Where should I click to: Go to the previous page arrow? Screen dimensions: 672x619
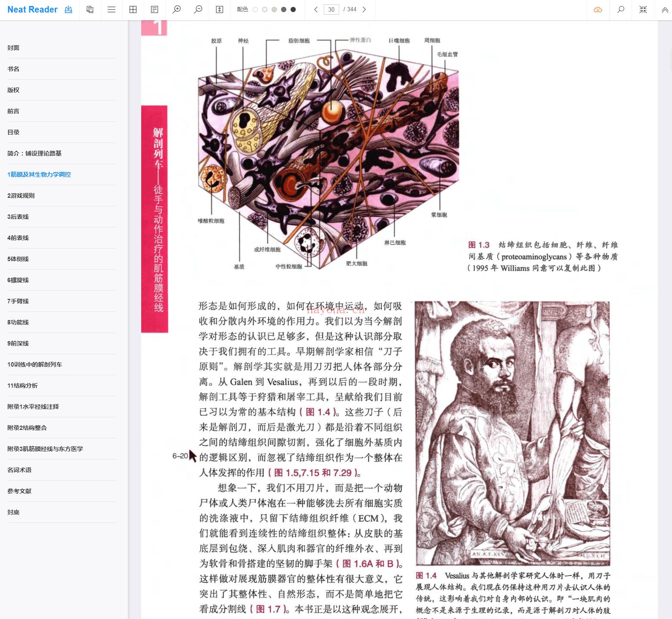316,9
